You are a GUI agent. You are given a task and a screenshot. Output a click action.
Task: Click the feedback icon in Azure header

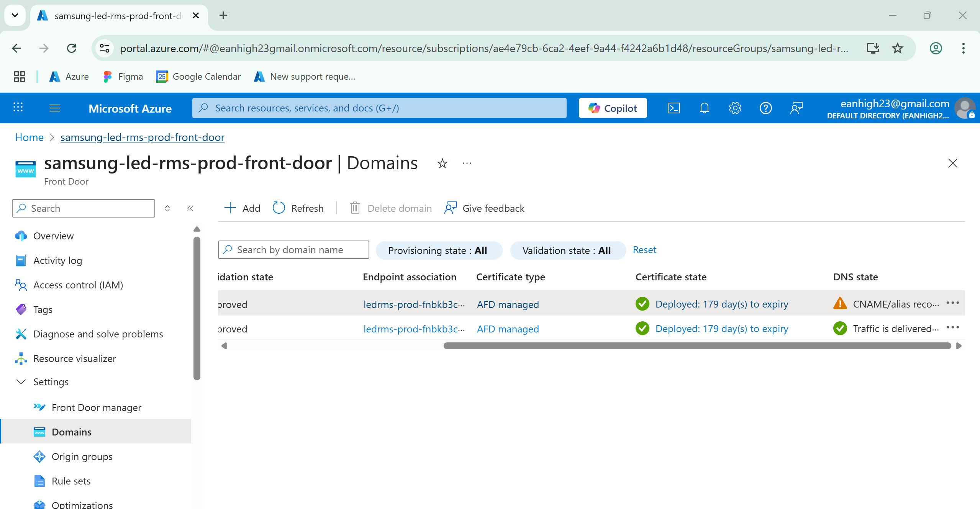pos(796,108)
